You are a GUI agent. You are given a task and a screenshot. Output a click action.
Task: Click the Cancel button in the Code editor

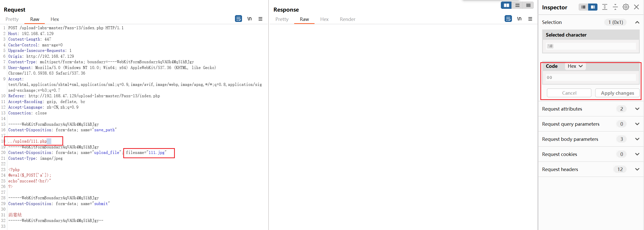click(x=569, y=93)
